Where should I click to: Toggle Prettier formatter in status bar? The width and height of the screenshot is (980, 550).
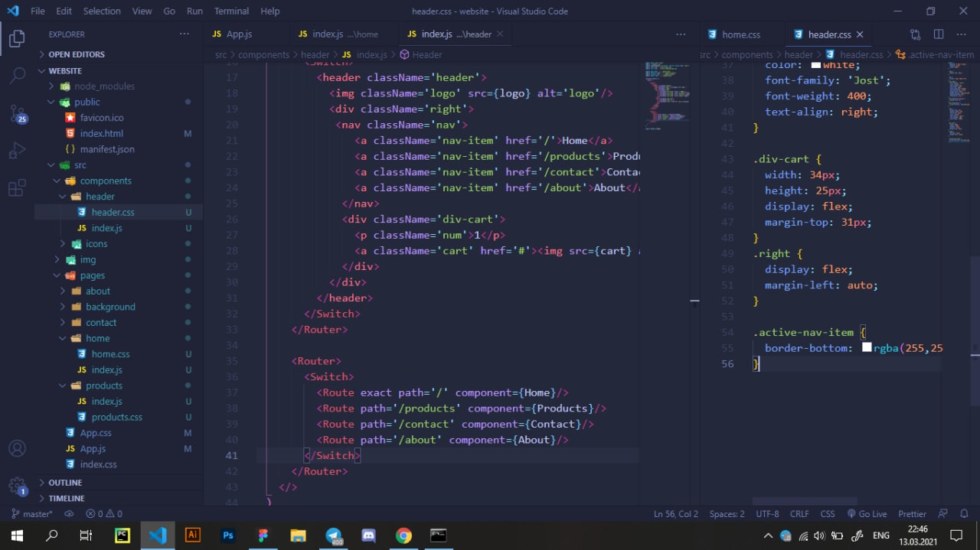coord(912,514)
